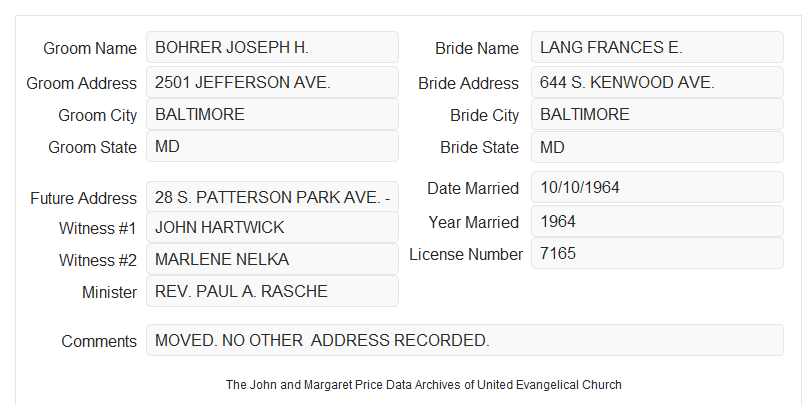Click the Bride State field
Screen dimensions: 805x405
(657, 147)
